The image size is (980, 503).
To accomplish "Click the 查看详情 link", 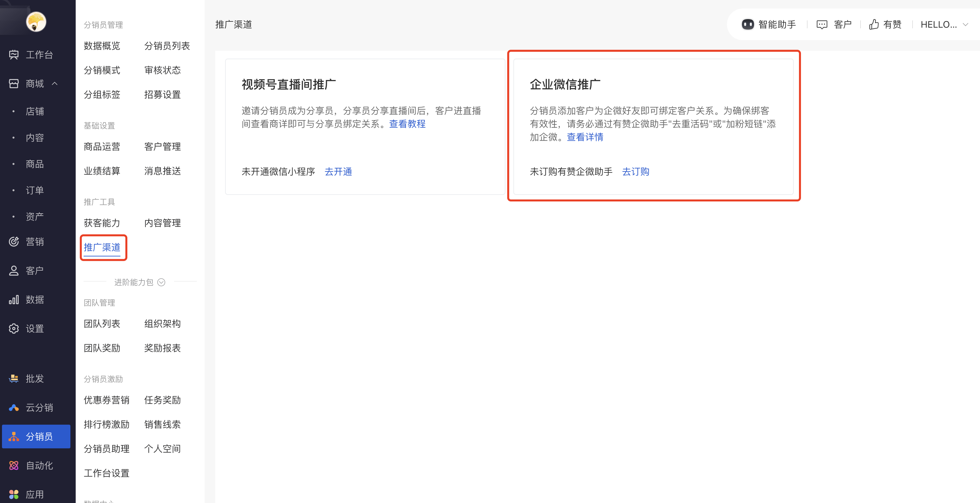I will coord(585,137).
